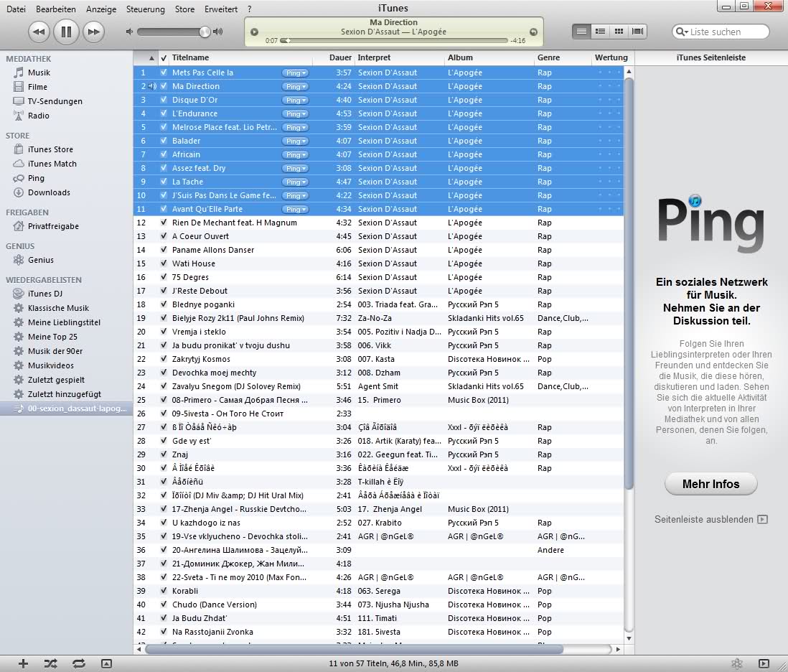Uncheck the checkbox for Wati House
The image size is (788, 672).
(x=164, y=263)
